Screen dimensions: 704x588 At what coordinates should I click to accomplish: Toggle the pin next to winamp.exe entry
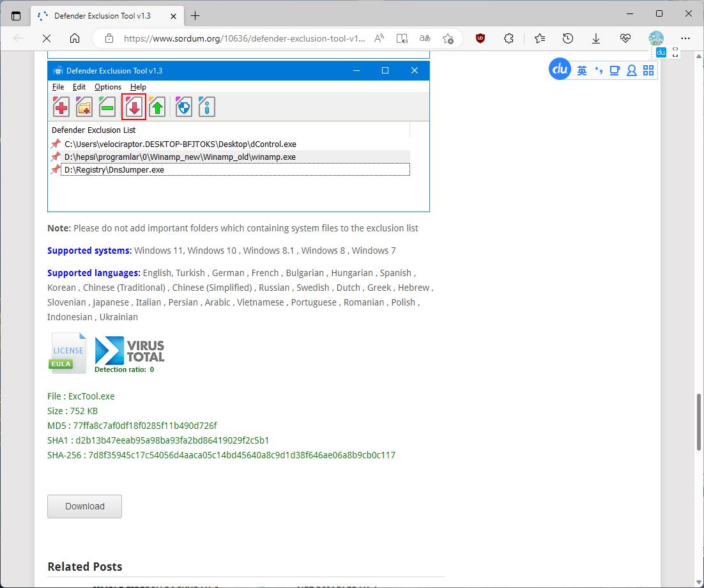pyautogui.click(x=56, y=157)
